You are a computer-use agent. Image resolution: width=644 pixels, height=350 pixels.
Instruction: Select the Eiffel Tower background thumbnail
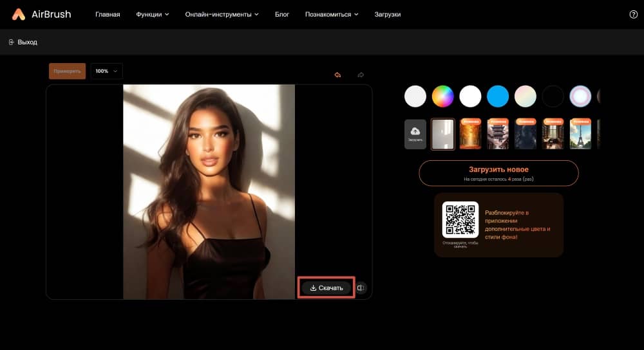[x=580, y=134]
